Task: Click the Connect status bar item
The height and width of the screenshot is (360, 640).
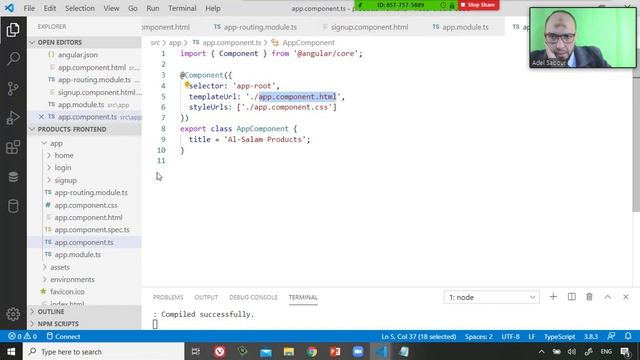Action: point(63,336)
